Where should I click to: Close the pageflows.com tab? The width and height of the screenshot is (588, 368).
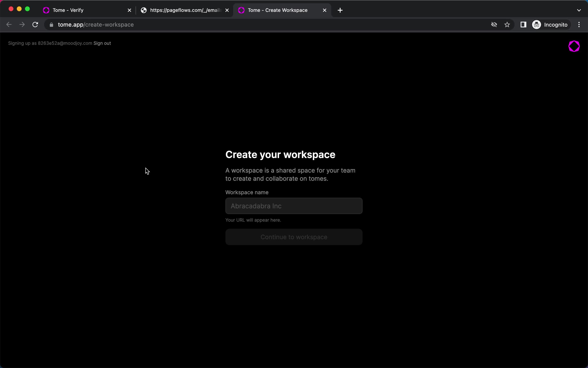pyautogui.click(x=227, y=10)
